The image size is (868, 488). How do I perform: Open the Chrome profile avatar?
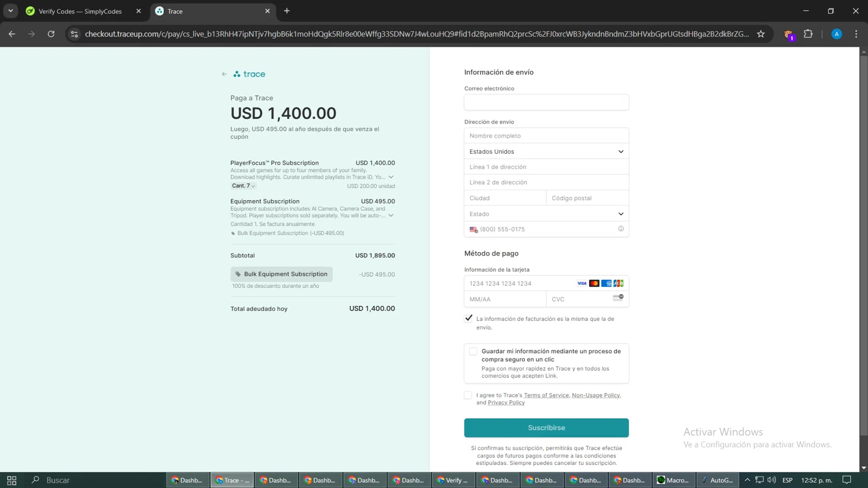point(837,34)
